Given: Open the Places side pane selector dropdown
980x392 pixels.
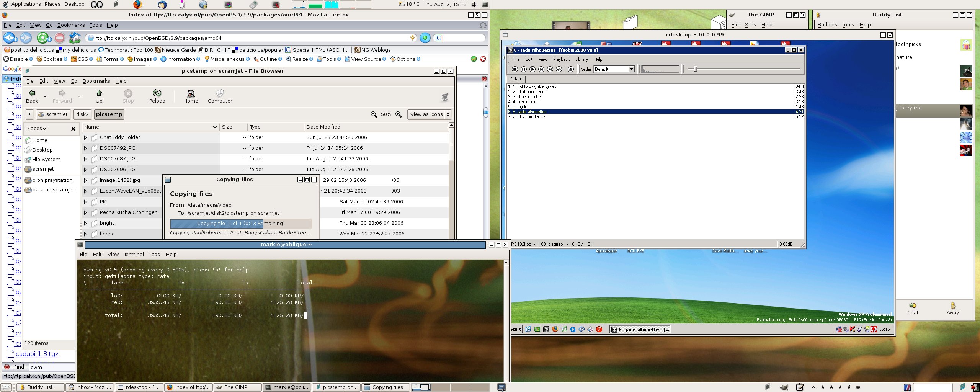Looking at the screenshot, I should pos(36,128).
